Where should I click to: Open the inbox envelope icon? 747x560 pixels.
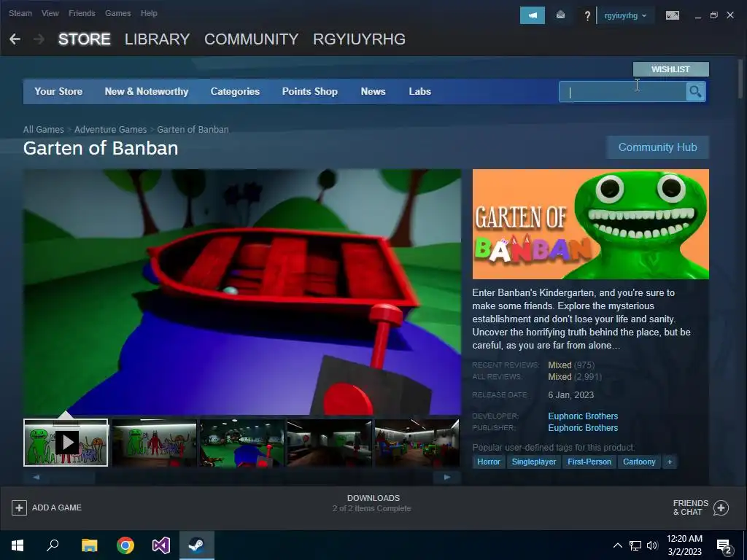click(x=560, y=15)
